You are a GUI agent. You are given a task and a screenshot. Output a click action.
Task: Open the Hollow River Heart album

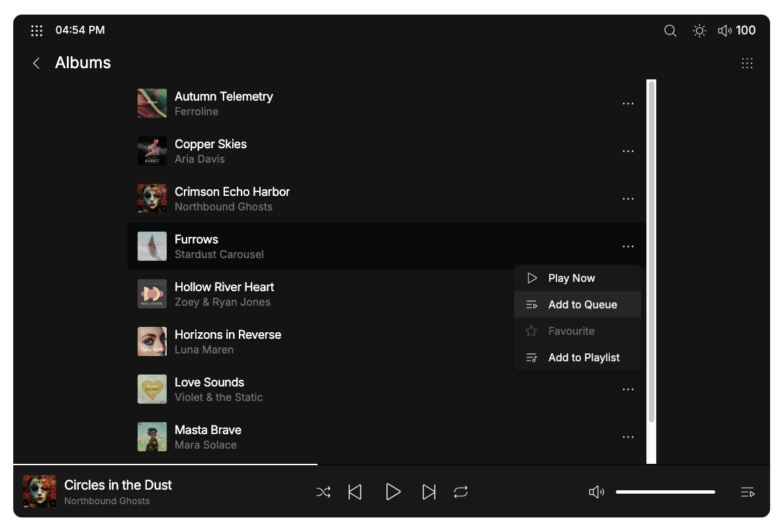[x=224, y=294]
